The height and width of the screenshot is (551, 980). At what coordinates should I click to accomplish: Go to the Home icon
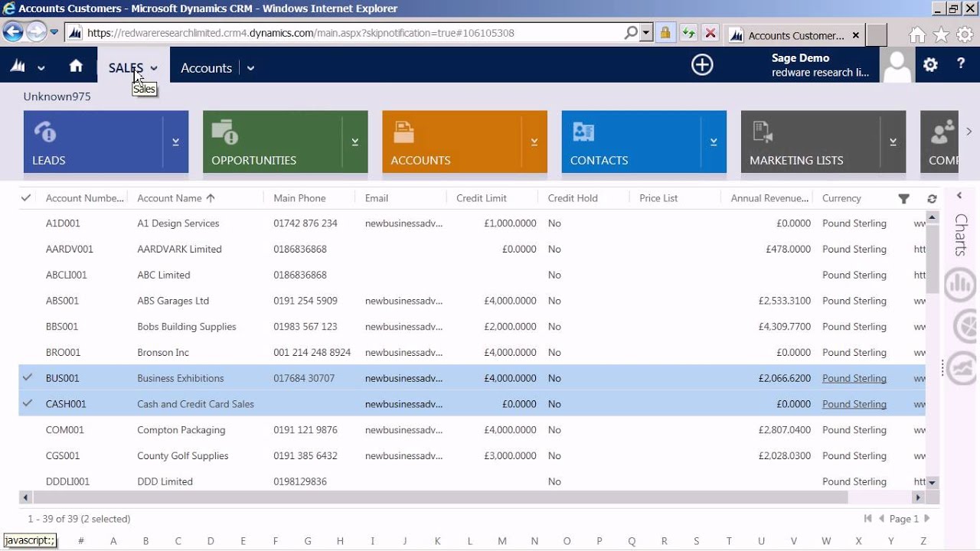click(76, 66)
